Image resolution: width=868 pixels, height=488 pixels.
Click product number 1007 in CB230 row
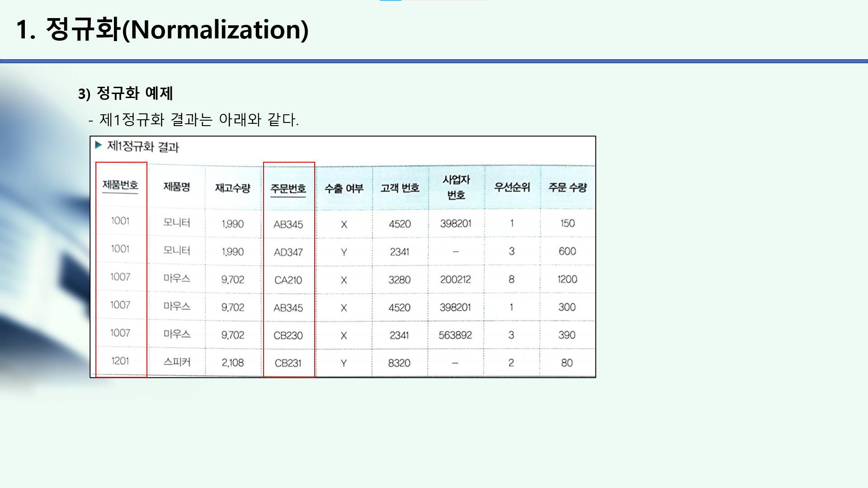click(120, 333)
